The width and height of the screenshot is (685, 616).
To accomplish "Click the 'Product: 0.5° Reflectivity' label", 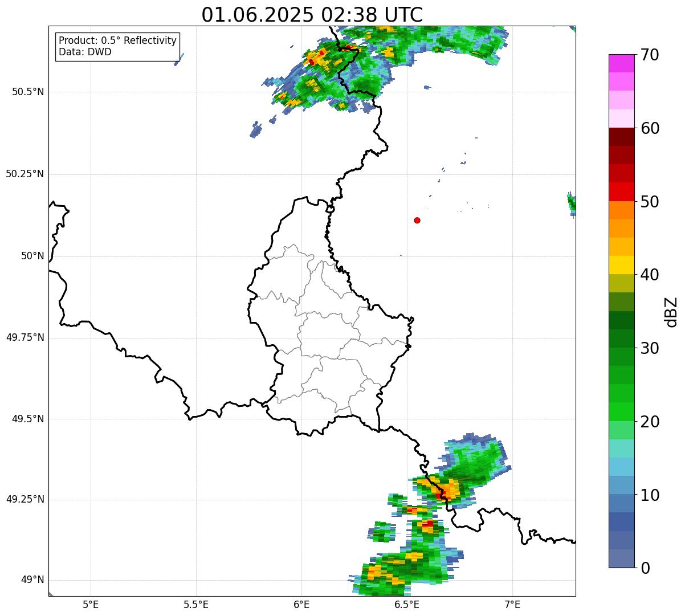I will [118, 41].
